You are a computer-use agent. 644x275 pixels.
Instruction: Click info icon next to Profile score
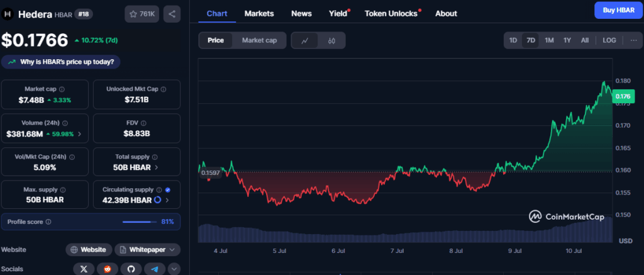point(48,222)
